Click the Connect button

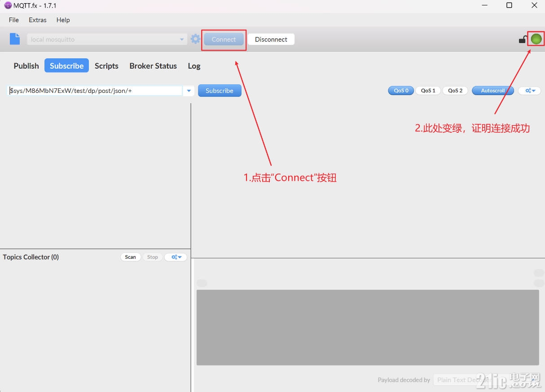pyautogui.click(x=224, y=39)
